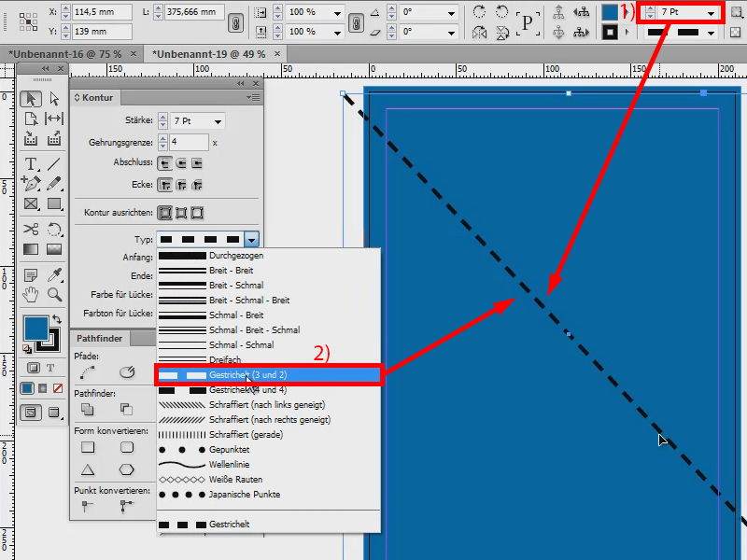Screen dimensions: 747x560
Task: Convert shape to triangle in Pathfinder
Action: tap(88, 470)
